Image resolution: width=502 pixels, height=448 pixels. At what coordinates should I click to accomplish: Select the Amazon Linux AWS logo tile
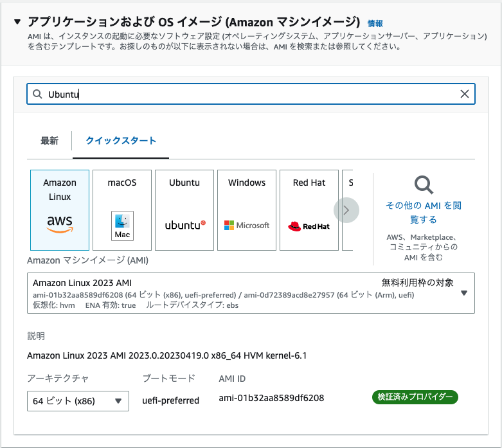[x=60, y=210]
